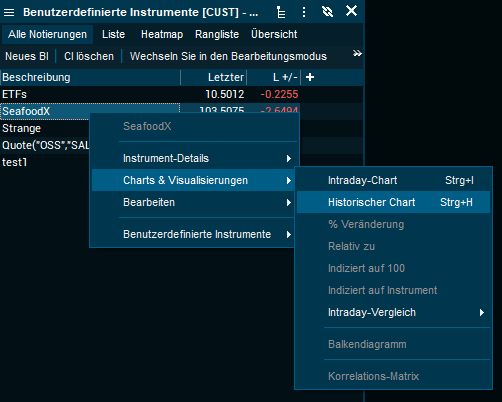Sort by L +/- column header
Screen dimensions: 502x402
[x=274, y=77]
